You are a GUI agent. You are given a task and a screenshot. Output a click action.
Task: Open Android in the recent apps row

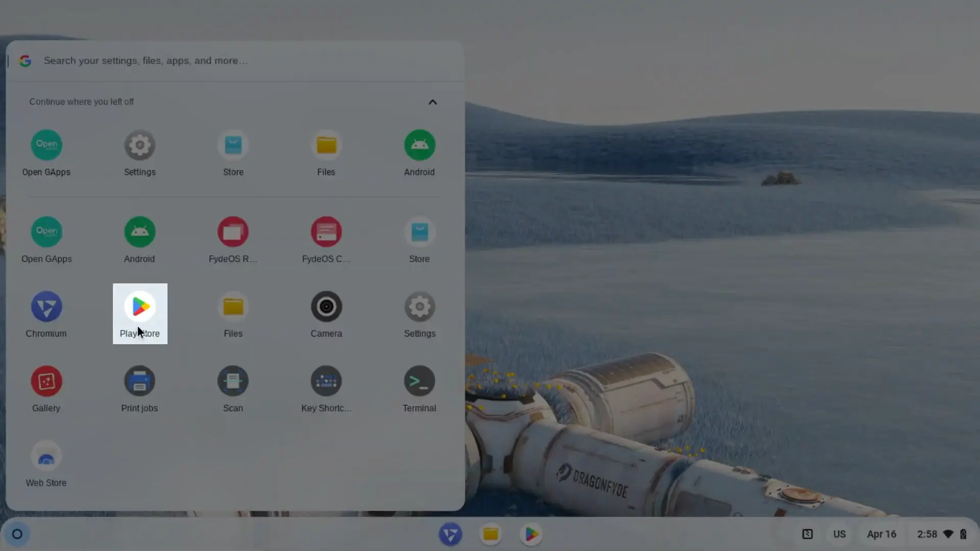419,146
